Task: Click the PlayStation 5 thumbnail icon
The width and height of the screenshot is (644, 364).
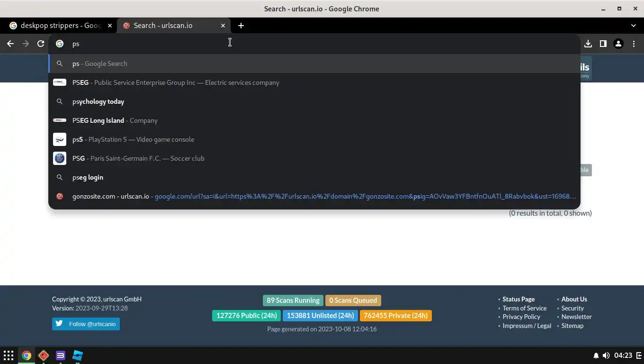Action: coord(60,139)
